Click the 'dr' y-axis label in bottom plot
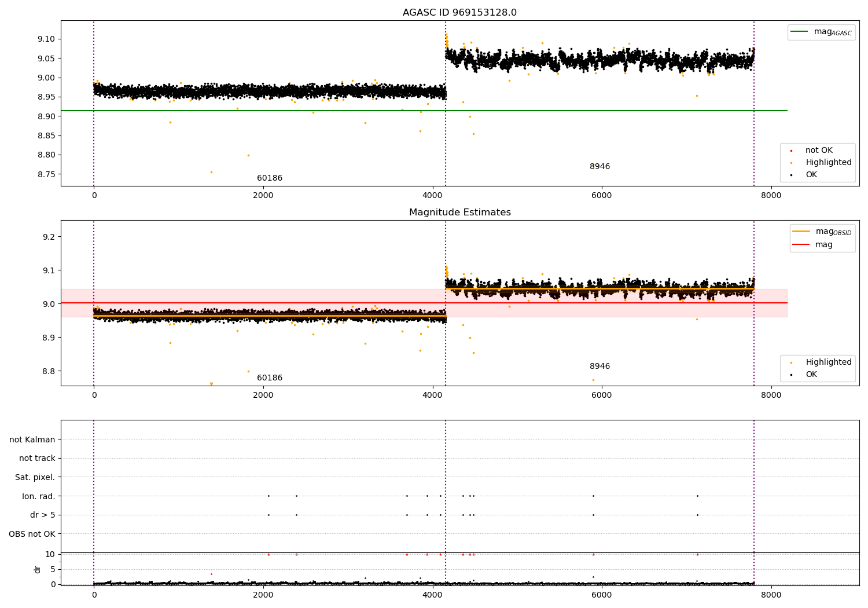The image size is (868, 608). (x=38, y=569)
